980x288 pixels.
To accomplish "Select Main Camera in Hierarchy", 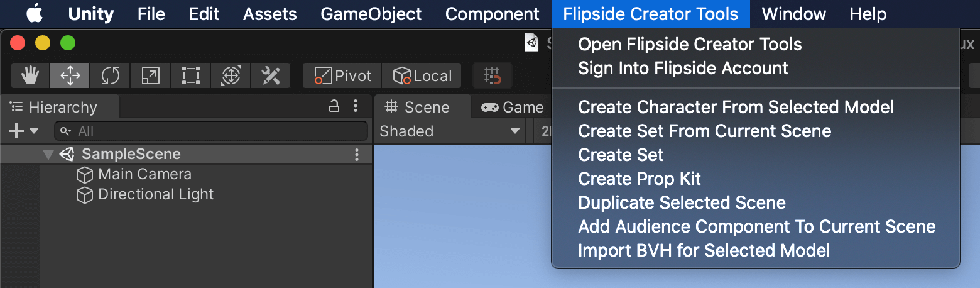I will point(133,174).
